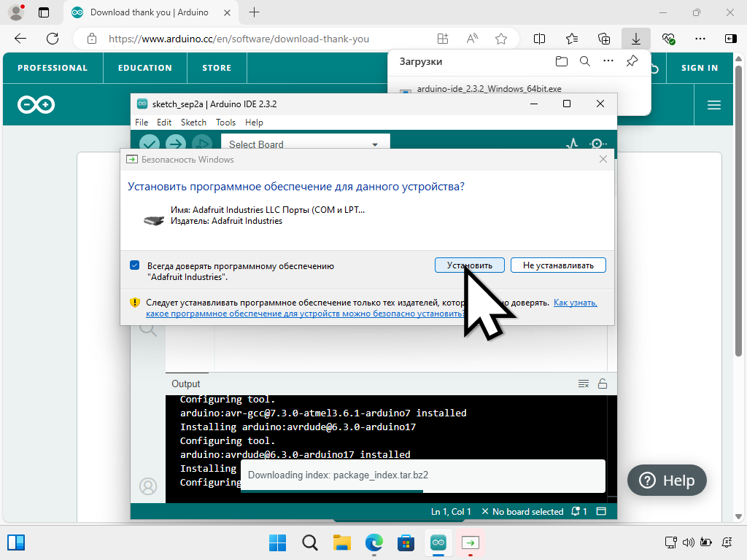Expand the Select Board dropdown

(x=306, y=144)
